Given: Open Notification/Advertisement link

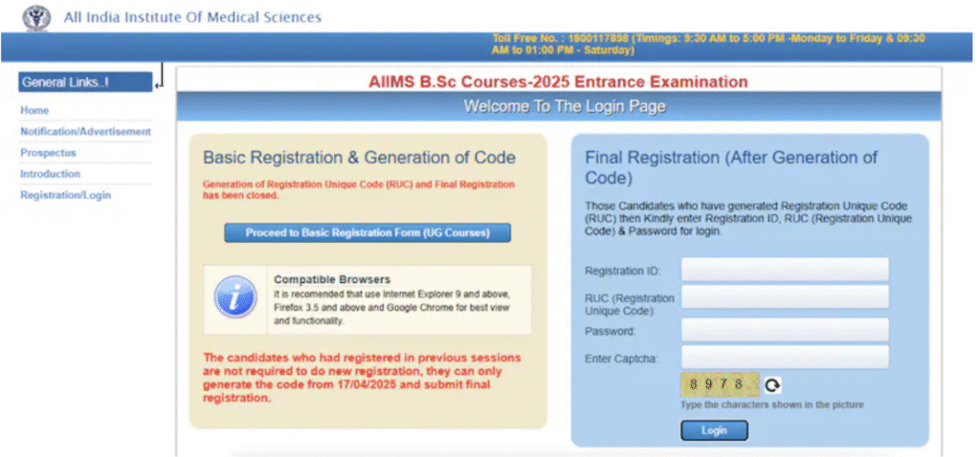Looking at the screenshot, I should (85, 132).
